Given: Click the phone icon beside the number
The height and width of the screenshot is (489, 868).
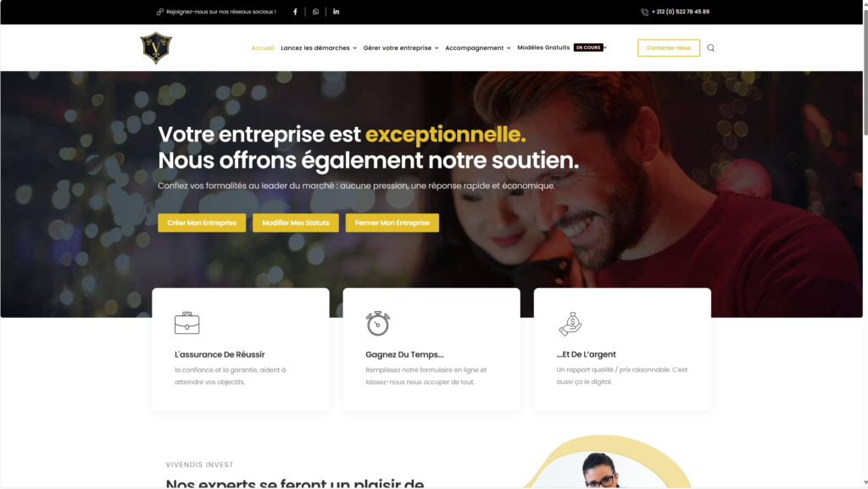Looking at the screenshot, I should [x=645, y=12].
